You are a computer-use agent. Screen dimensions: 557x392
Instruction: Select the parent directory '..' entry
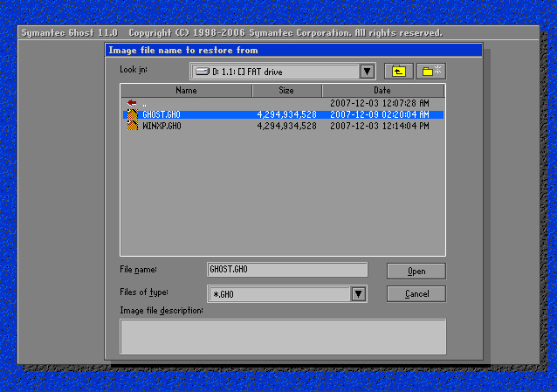pyautogui.click(x=144, y=103)
